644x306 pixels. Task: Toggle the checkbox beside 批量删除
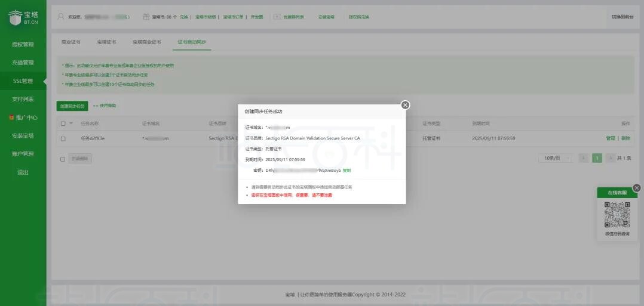pos(63,159)
